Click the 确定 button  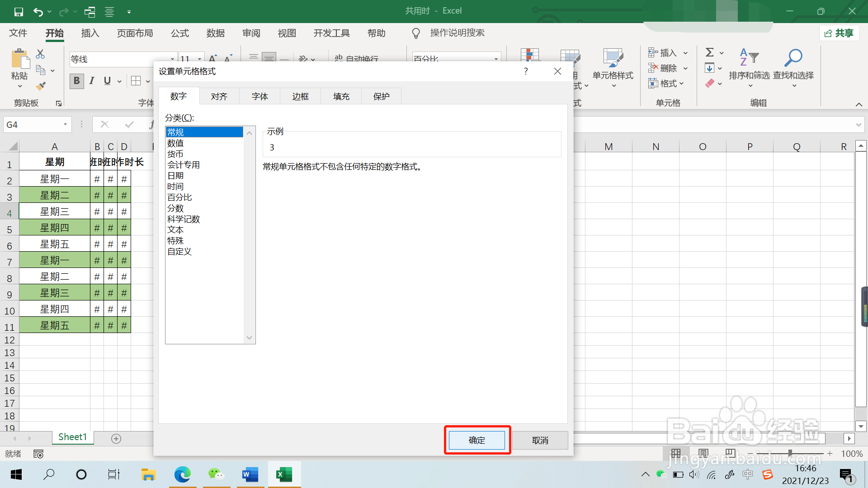tap(477, 440)
